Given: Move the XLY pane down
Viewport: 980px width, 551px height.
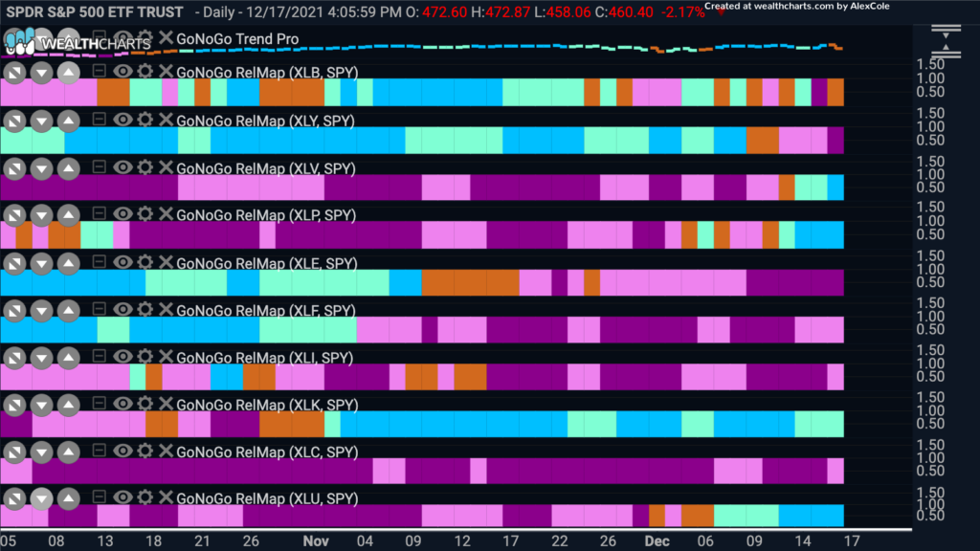Looking at the screenshot, I should pos(41,121).
